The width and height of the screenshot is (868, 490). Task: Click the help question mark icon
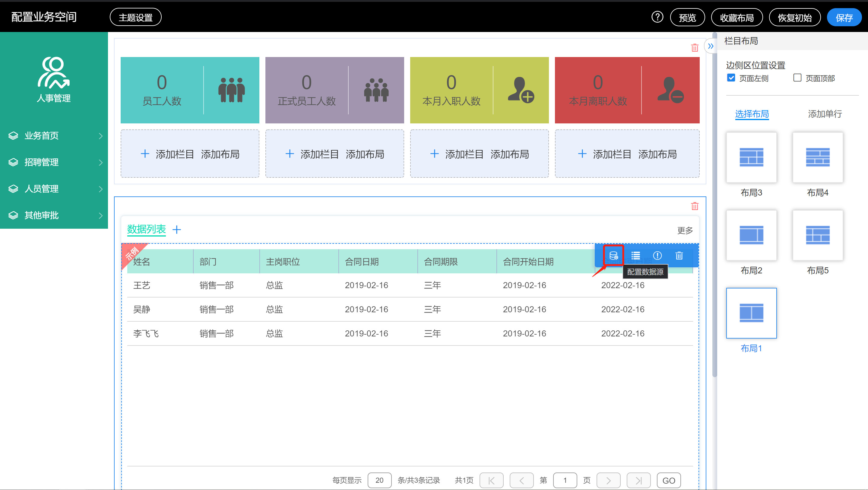pos(657,17)
